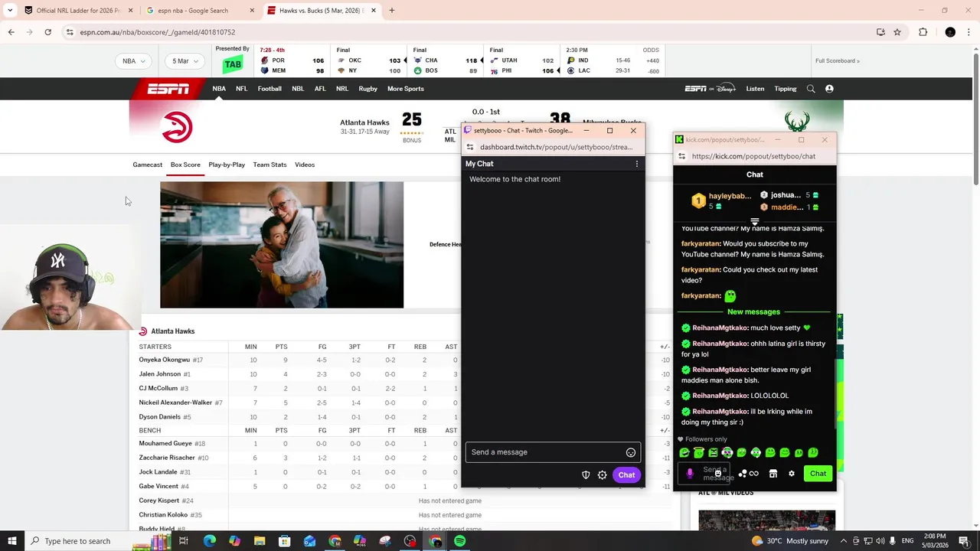This screenshot has width=980, height=551.
Task: Open Spotify from the taskbar
Action: [x=459, y=541]
